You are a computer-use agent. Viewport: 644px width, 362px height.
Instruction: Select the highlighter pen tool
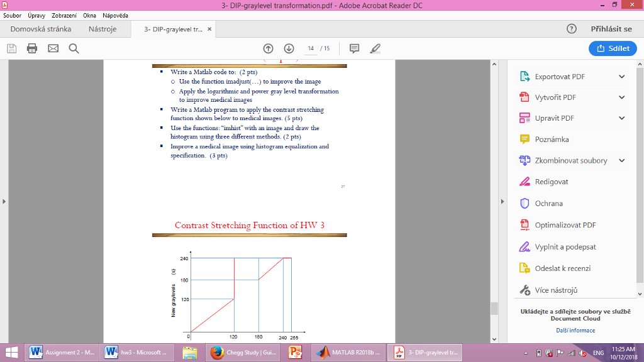point(375,48)
